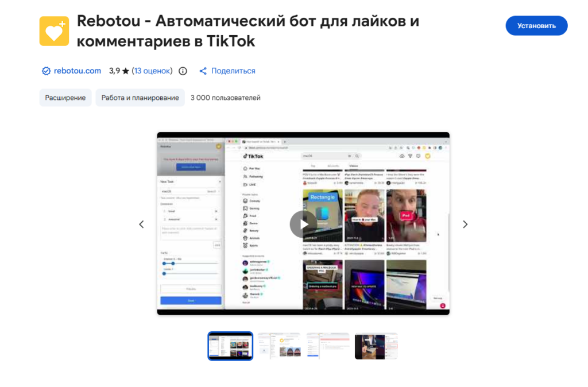Select the fourth carousel thumbnail
This screenshot has height=387, width=588.
click(376, 346)
